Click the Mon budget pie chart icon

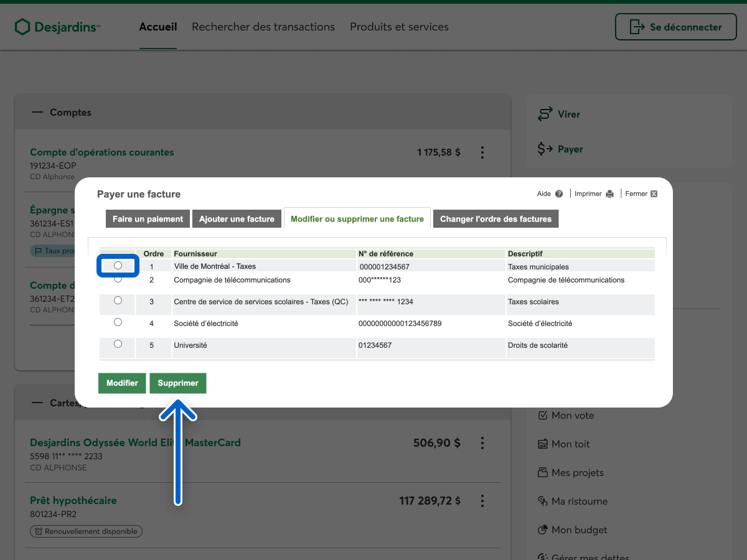point(542,530)
